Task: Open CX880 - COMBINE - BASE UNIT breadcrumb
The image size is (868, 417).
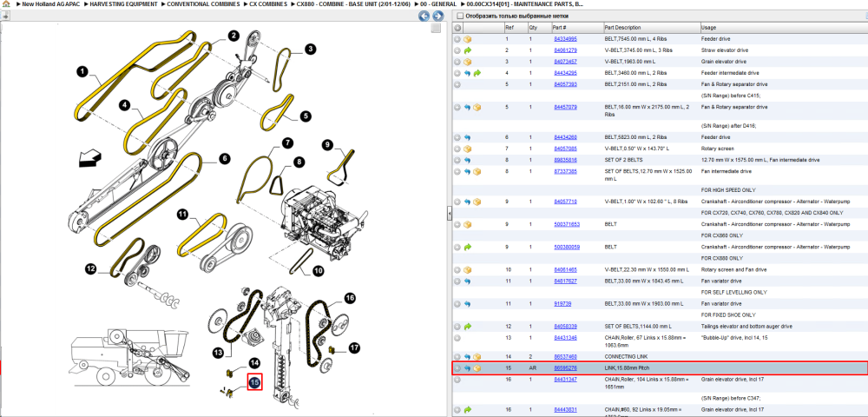Action: (353, 3)
